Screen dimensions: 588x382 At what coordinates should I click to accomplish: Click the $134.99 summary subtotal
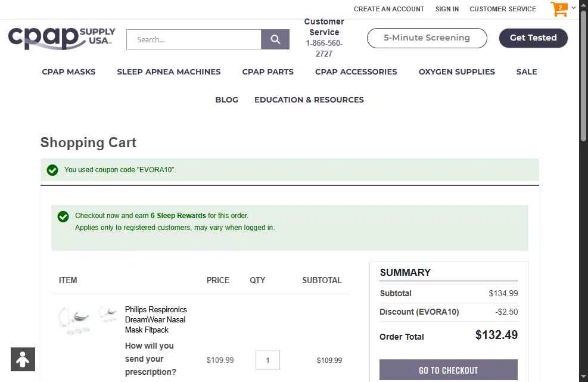tap(503, 293)
